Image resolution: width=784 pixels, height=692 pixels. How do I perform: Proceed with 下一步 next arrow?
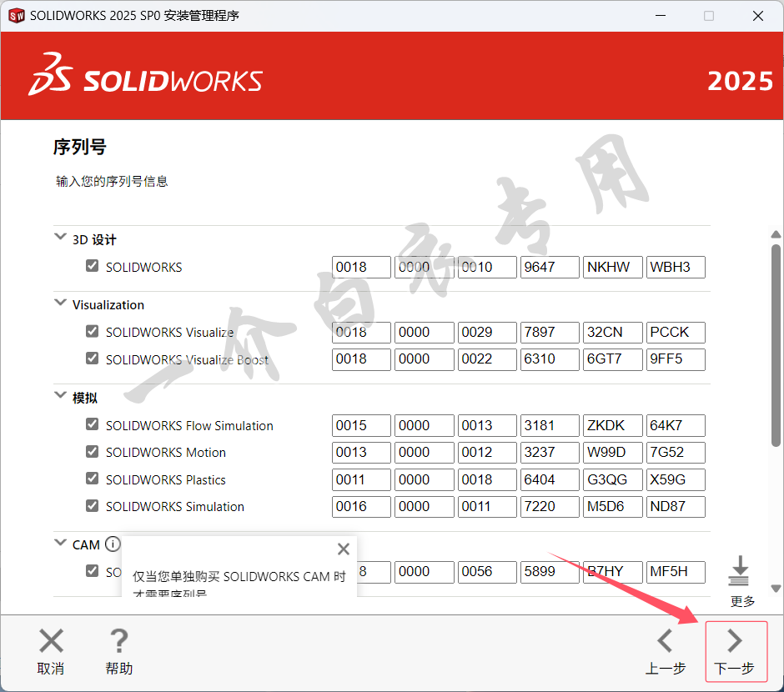point(735,641)
